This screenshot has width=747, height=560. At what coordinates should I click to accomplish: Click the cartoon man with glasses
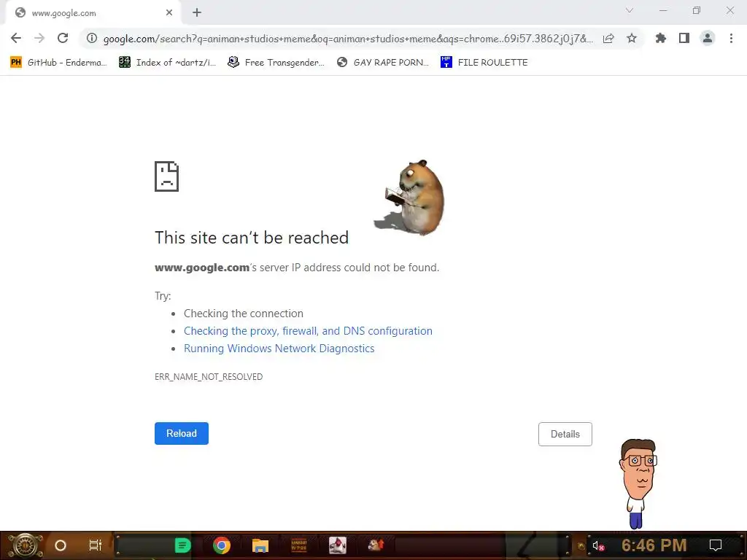coord(638,483)
